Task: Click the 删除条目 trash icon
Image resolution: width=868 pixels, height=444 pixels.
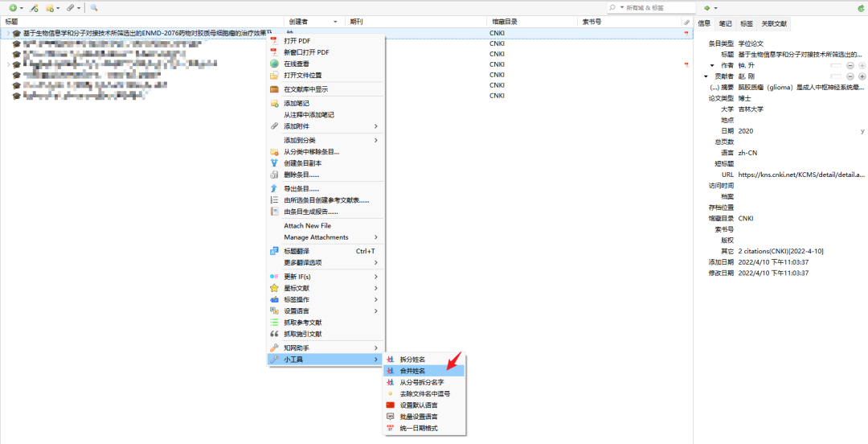Action: point(273,175)
